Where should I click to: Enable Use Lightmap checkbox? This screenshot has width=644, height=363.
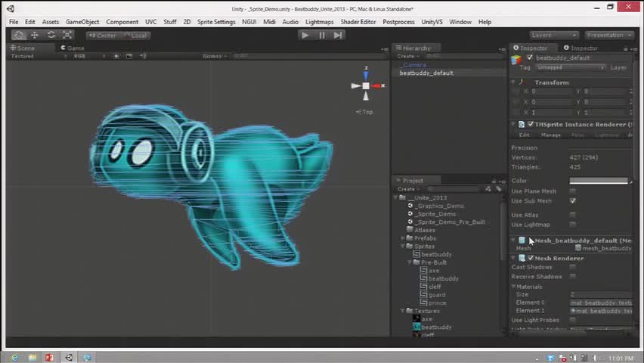pyautogui.click(x=572, y=225)
